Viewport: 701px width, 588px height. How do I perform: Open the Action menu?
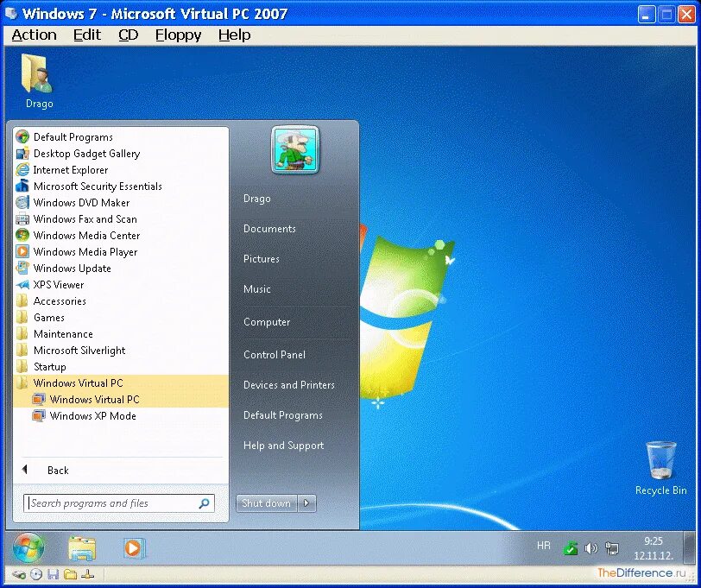34,35
